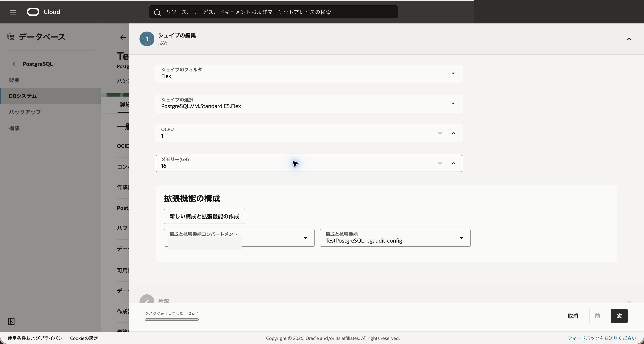Image resolution: width=644 pixels, height=344 pixels.
Task: Click the database icon beside データベース
Action: 11,37
